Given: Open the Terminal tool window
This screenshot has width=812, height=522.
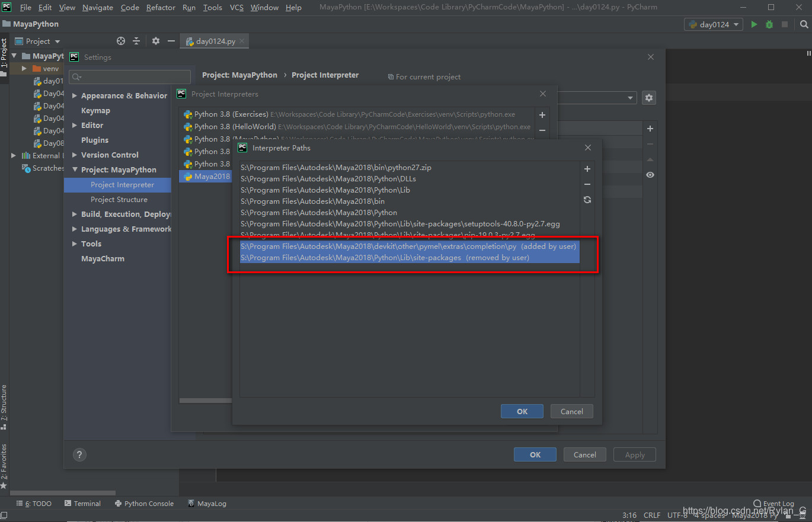Looking at the screenshot, I should click(x=83, y=504).
